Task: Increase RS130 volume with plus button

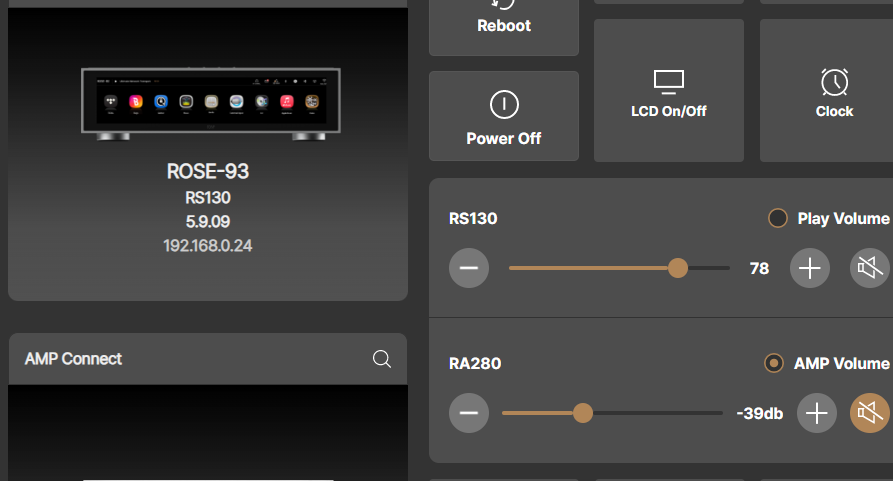Action: point(809,268)
